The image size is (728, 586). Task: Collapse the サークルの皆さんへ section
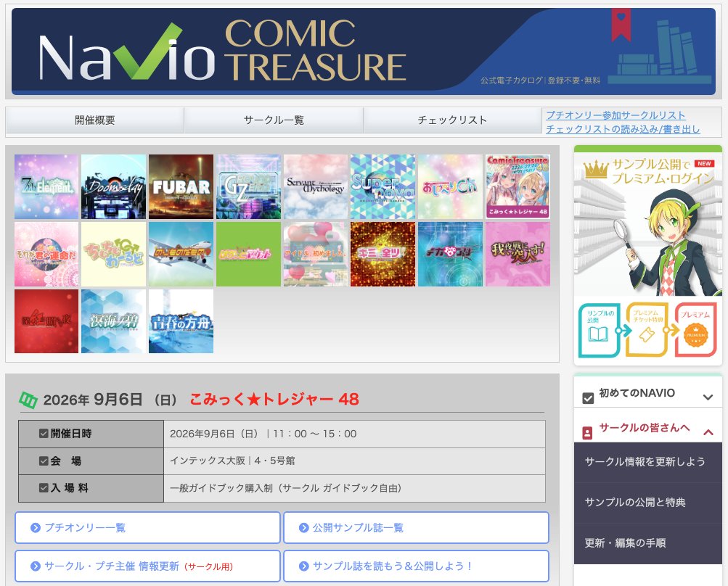point(648,428)
